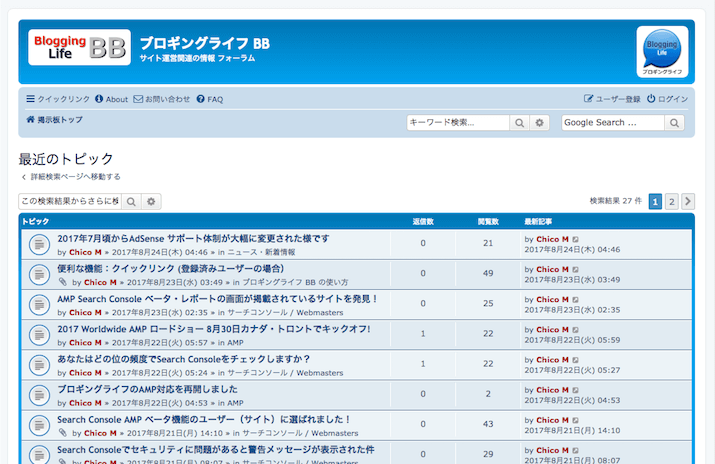
Task: Focus the Google Search input field
Action: pos(613,123)
